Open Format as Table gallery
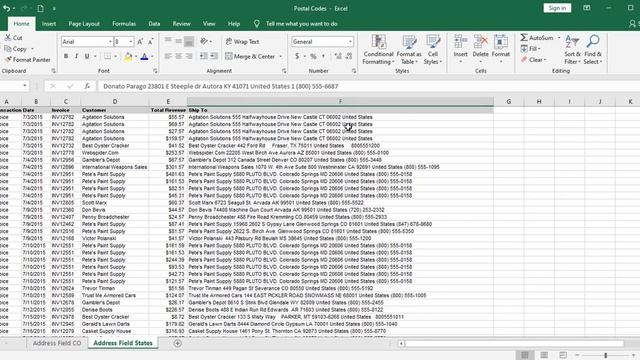Viewport: 640px width, 360px height. click(x=409, y=50)
